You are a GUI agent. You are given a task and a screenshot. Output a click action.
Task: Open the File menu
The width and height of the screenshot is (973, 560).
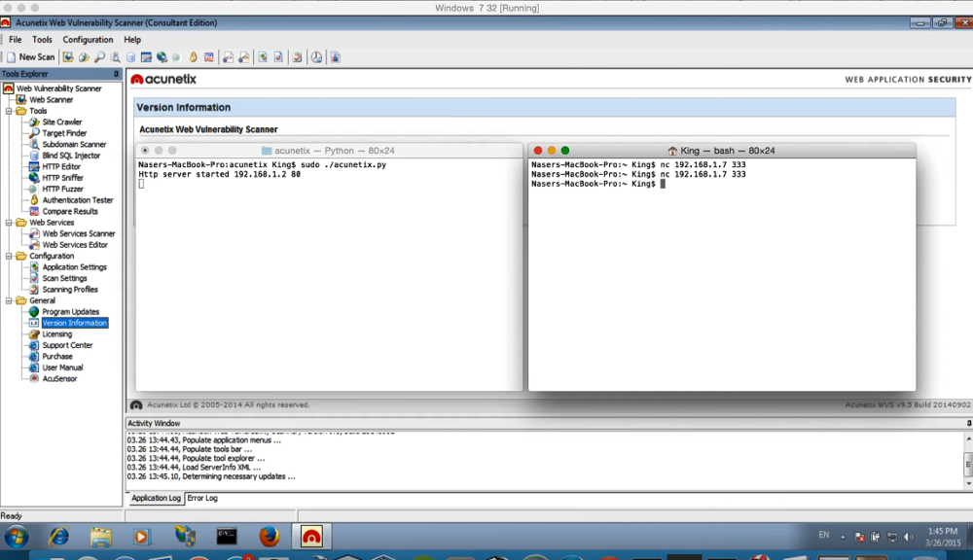click(15, 39)
